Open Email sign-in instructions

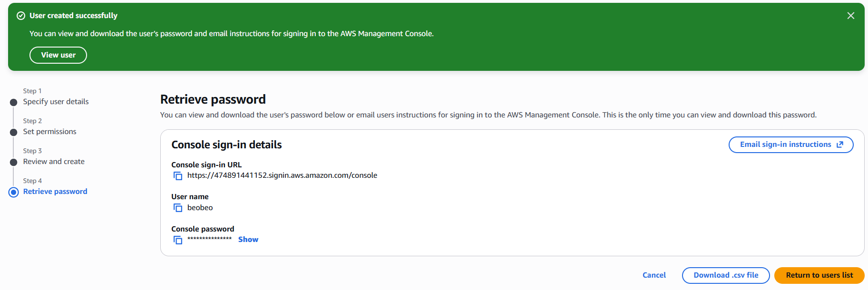click(x=785, y=145)
